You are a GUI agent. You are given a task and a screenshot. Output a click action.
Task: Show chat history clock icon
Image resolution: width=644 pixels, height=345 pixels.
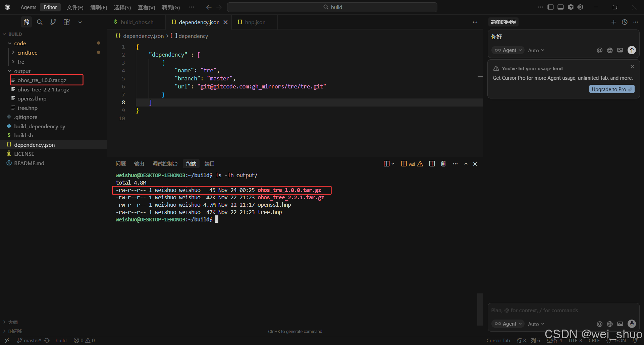click(625, 22)
